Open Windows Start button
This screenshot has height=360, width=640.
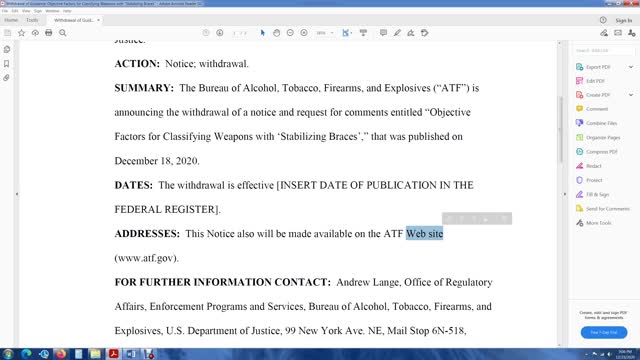click(8, 354)
